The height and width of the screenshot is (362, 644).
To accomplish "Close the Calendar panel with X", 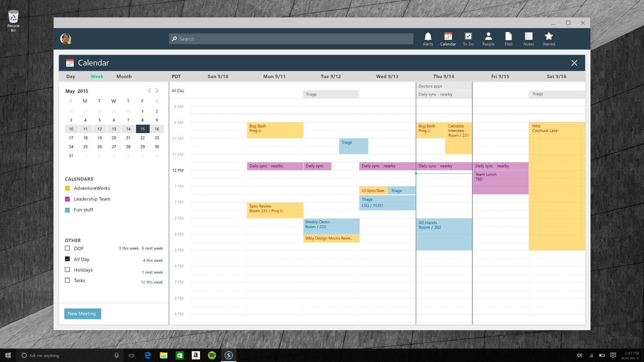I will click(574, 63).
